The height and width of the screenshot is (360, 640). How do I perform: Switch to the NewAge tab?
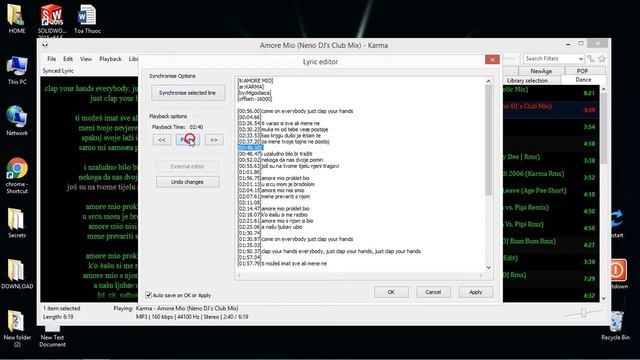(x=541, y=71)
